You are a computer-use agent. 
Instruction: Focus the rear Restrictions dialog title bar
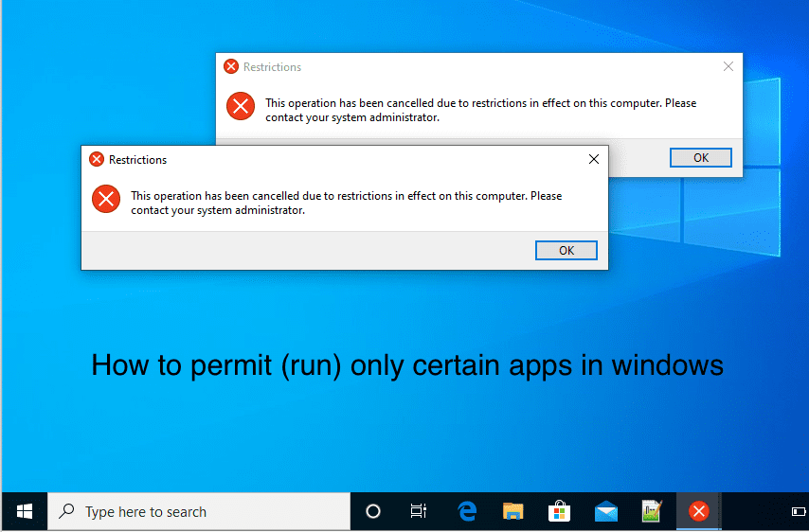pyautogui.click(x=474, y=67)
